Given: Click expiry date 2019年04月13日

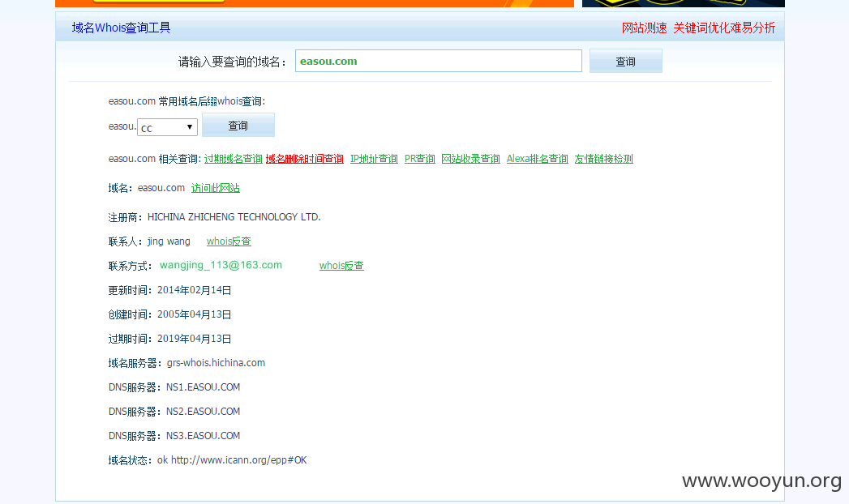Looking at the screenshot, I should click(195, 339).
